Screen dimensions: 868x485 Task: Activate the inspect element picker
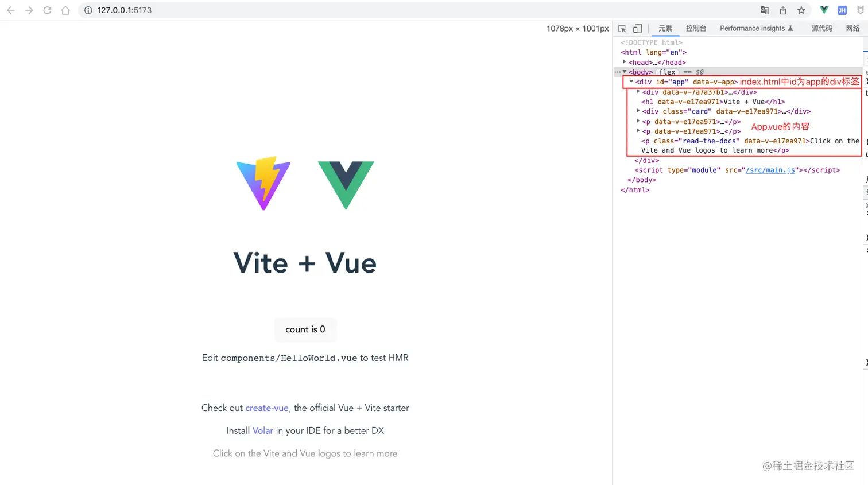[622, 29]
